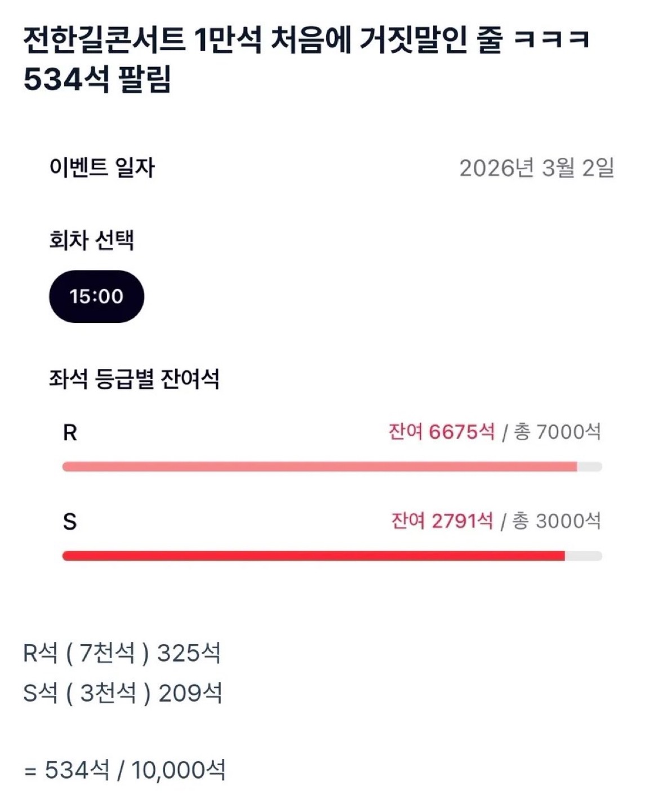Select the 15:00 session time button
Viewport: 649px width, 812px height.
click(x=96, y=296)
